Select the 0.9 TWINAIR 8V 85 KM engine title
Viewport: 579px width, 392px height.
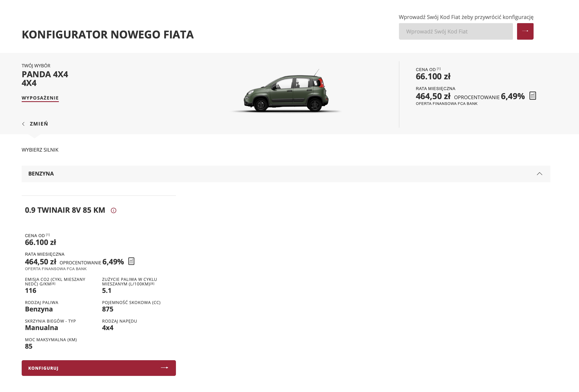(x=65, y=210)
